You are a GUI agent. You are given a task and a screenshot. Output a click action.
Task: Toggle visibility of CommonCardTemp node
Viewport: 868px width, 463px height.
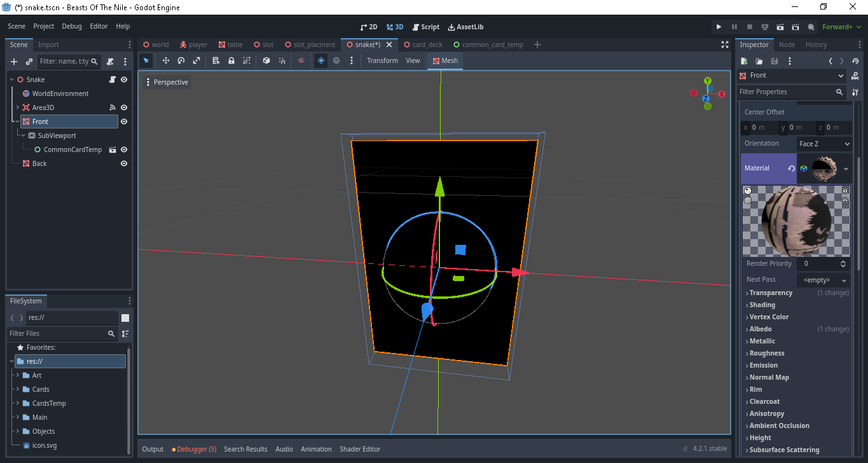click(124, 149)
